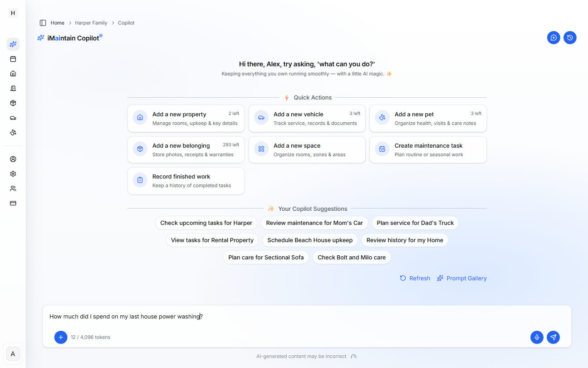Screen dimensions: 588x368
Task: Open the Calendar sidebar icon
Action: [x=13, y=59]
